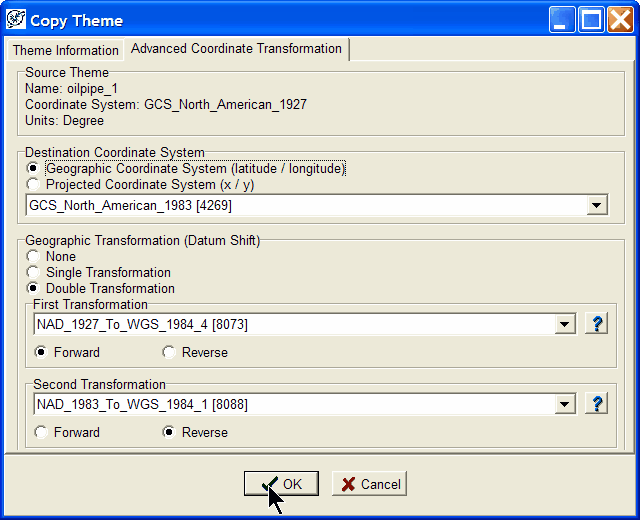This screenshot has width=640, height=520.
Task: Set First Transformation to Reverse
Action: pos(169,352)
